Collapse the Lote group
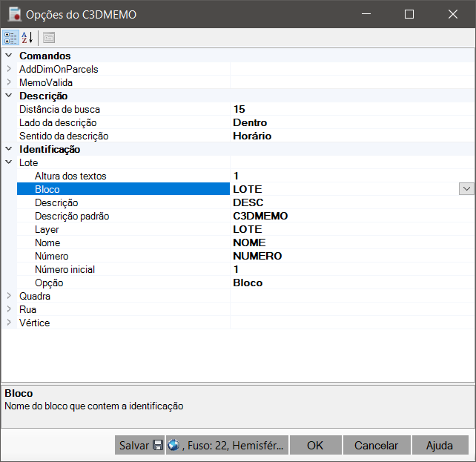Image resolution: width=476 pixels, height=462 pixels. click(9, 162)
